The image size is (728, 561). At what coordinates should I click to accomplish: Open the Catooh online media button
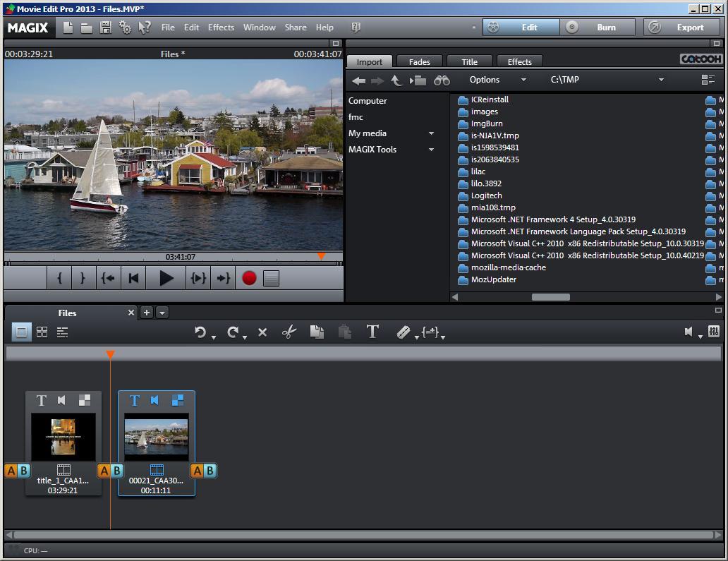pos(700,59)
